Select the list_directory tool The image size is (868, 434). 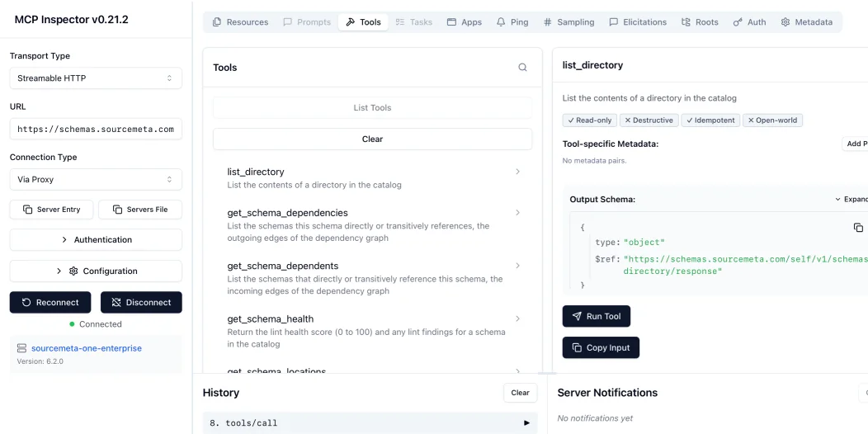pyautogui.click(x=373, y=177)
